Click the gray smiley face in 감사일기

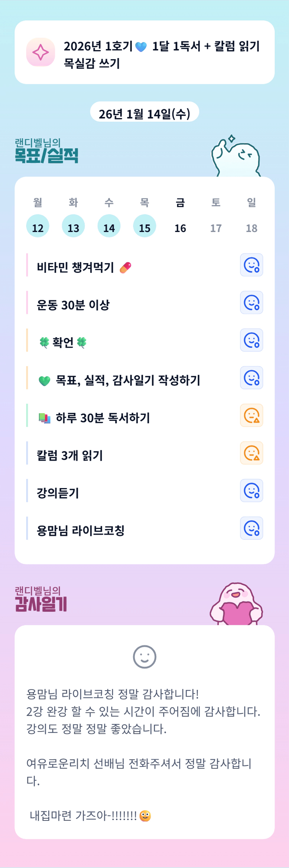pos(144,657)
